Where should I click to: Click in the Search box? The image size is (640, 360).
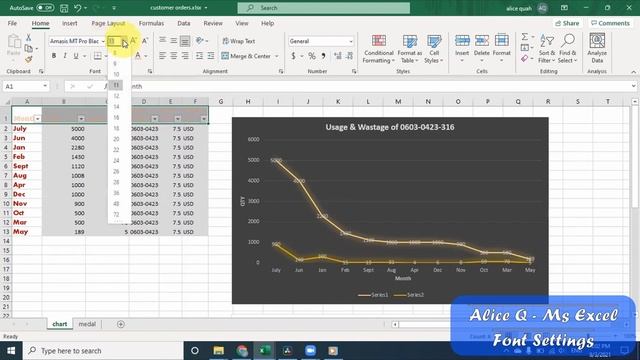point(324,8)
